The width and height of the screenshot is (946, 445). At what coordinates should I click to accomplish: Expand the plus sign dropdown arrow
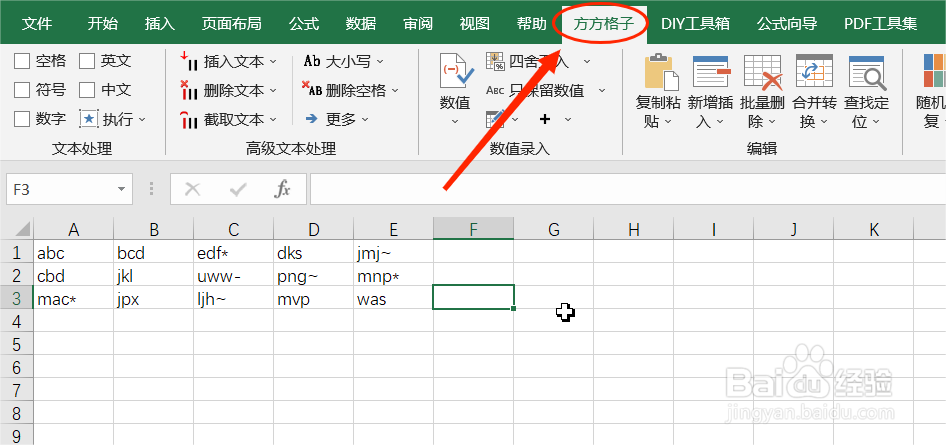[568, 119]
